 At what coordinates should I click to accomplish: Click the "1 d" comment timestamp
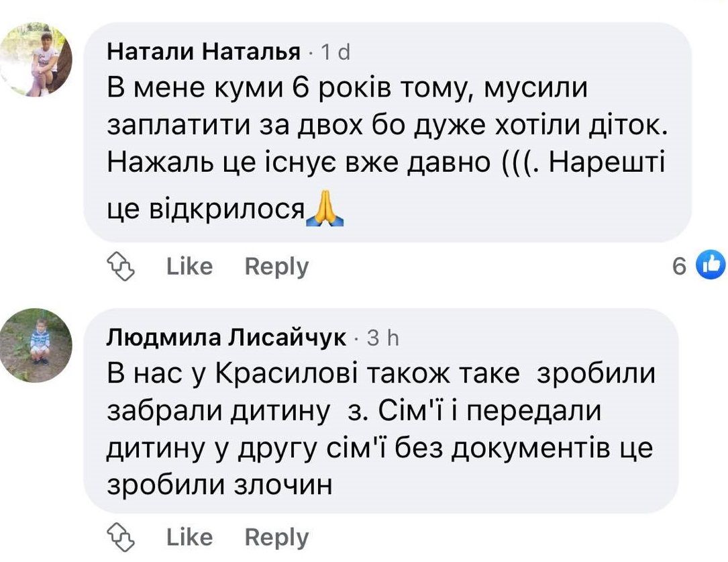pos(335,52)
